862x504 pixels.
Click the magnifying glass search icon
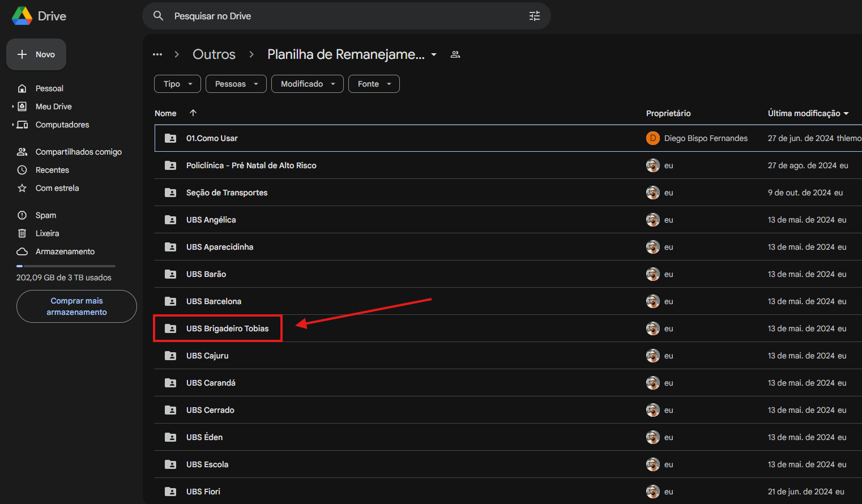(x=159, y=16)
